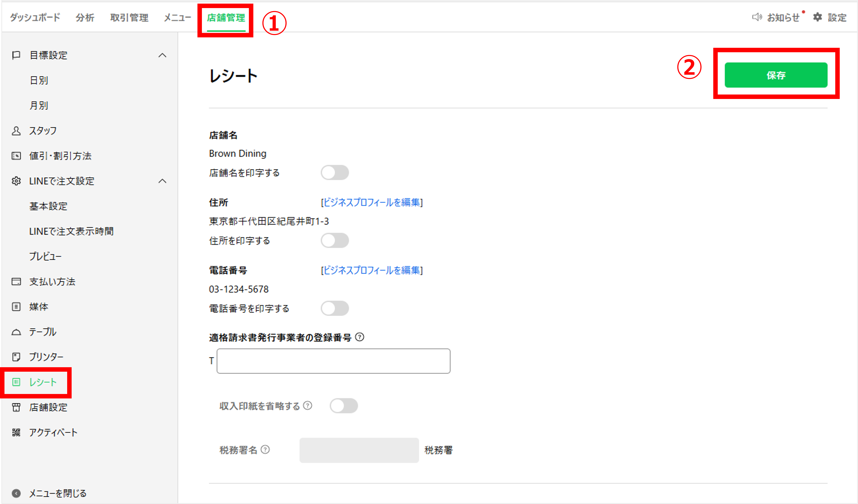Open the 取引管理 tab

129,17
